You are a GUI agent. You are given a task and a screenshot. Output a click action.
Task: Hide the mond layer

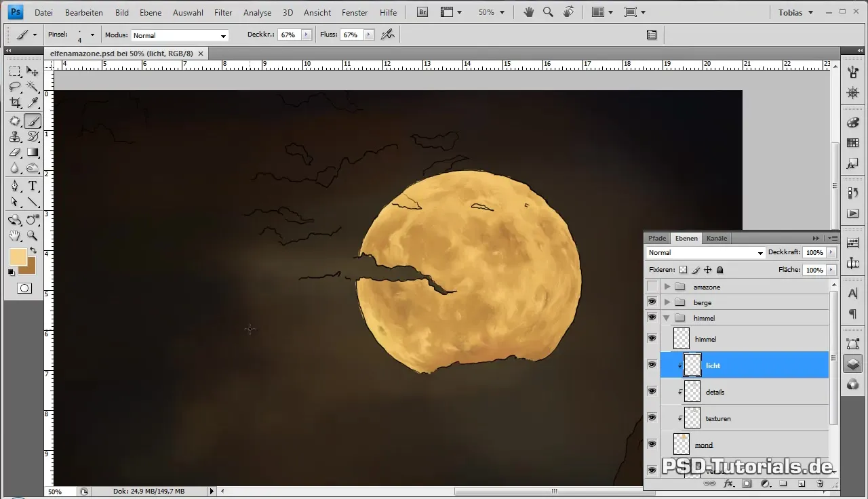point(652,444)
